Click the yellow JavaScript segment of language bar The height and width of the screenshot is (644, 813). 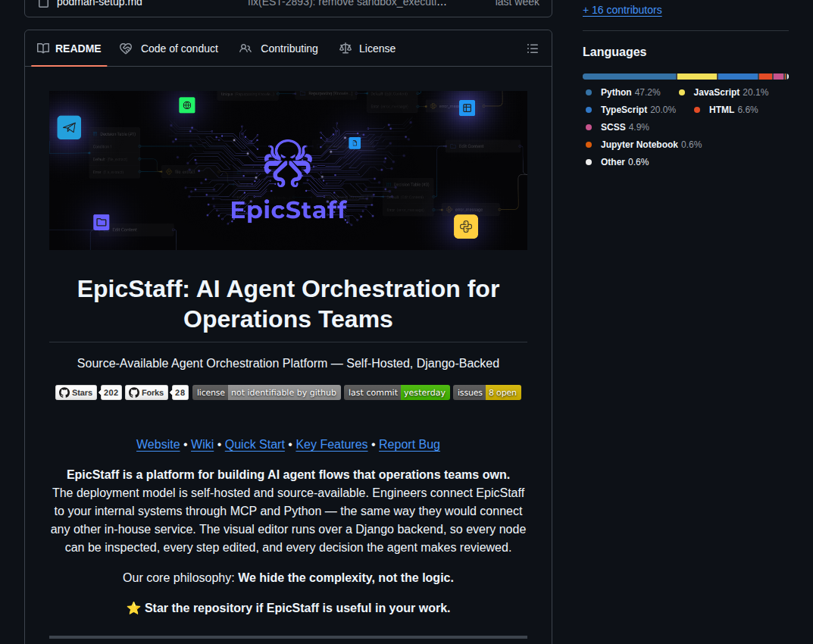pos(697,77)
